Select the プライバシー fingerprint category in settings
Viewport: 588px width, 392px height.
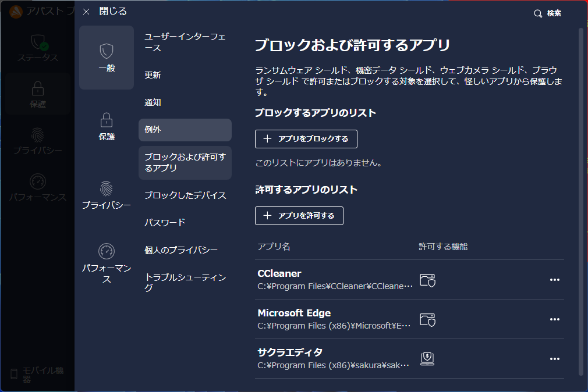(107, 195)
